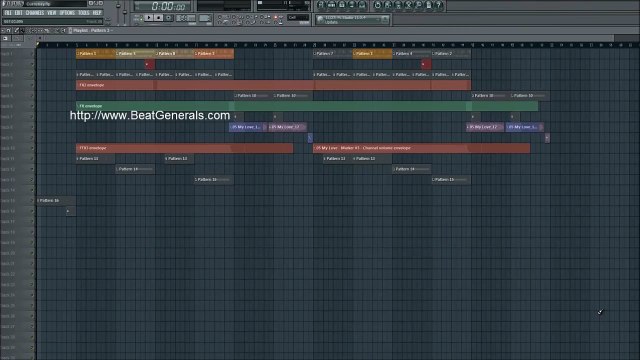
Task: Open the Cell snap selector dropdown
Action: [298, 18]
